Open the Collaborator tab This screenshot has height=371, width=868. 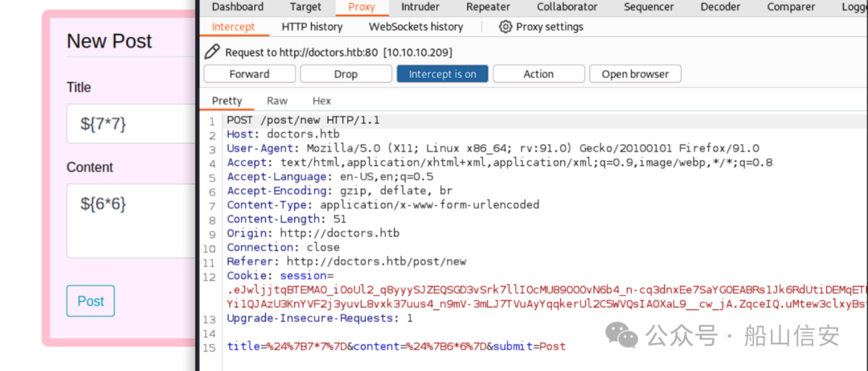pyautogui.click(x=567, y=7)
